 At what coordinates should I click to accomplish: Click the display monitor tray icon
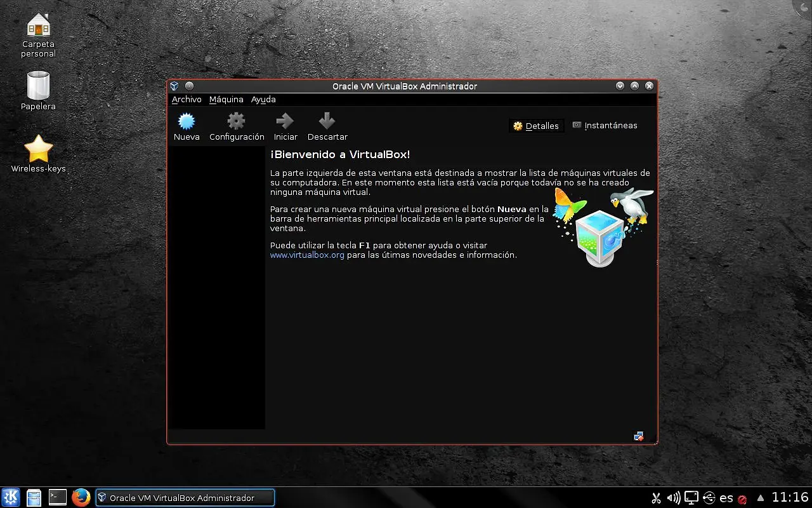coord(691,498)
